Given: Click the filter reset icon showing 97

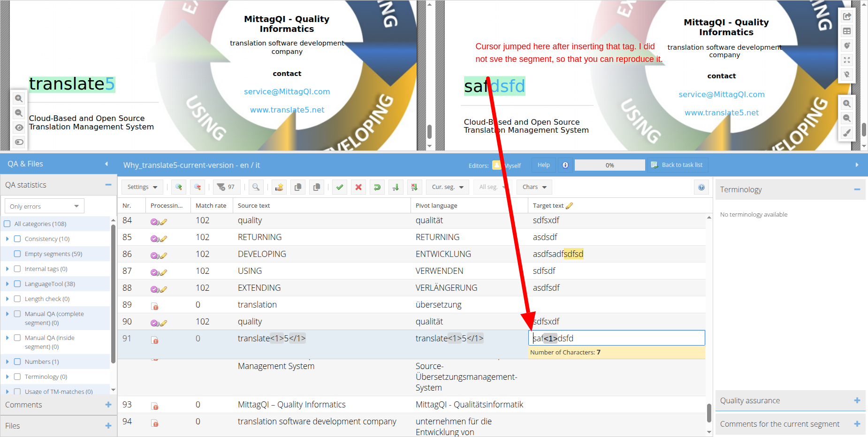Looking at the screenshot, I should point(226,187).
